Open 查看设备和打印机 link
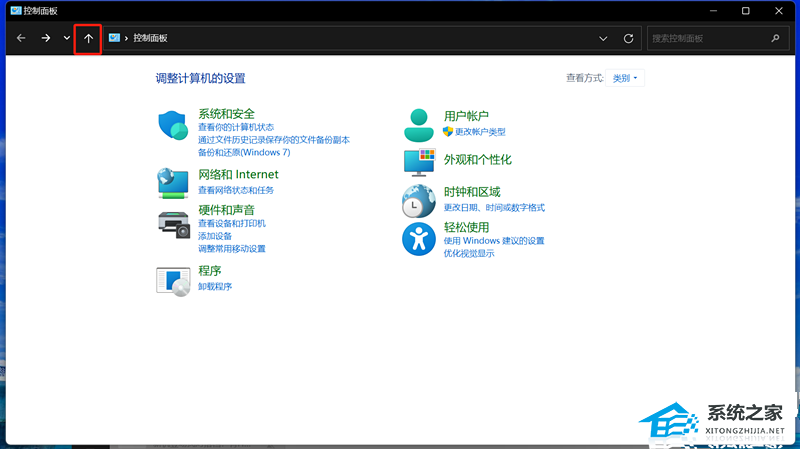The height and width of the screenshot is (449, 800). (x=232, y=223)
